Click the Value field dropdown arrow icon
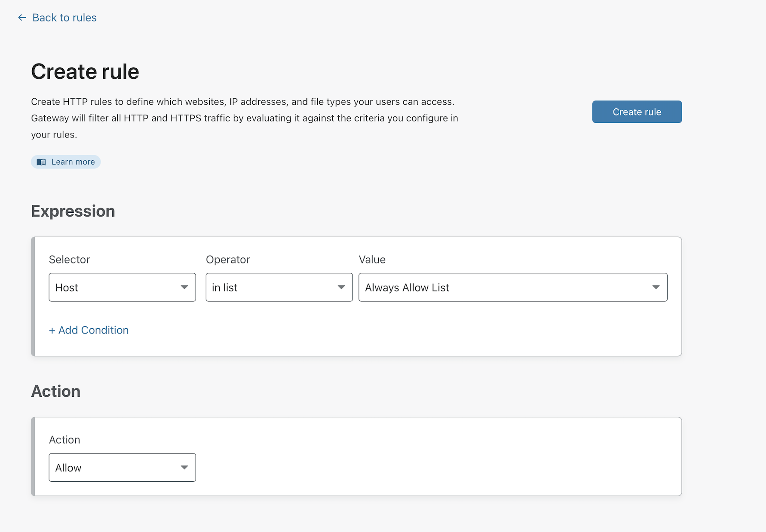The width and height of the screenshot is (766, 532). [656, 287]
